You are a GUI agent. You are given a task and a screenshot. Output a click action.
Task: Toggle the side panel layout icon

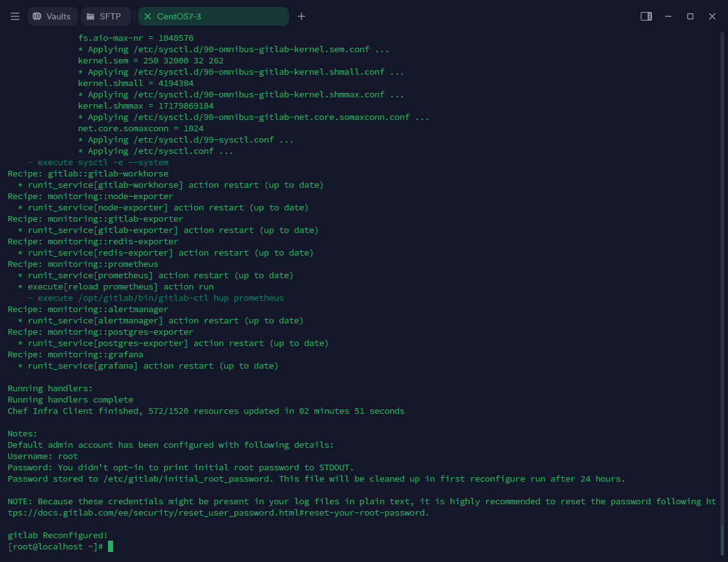(646, 16)
